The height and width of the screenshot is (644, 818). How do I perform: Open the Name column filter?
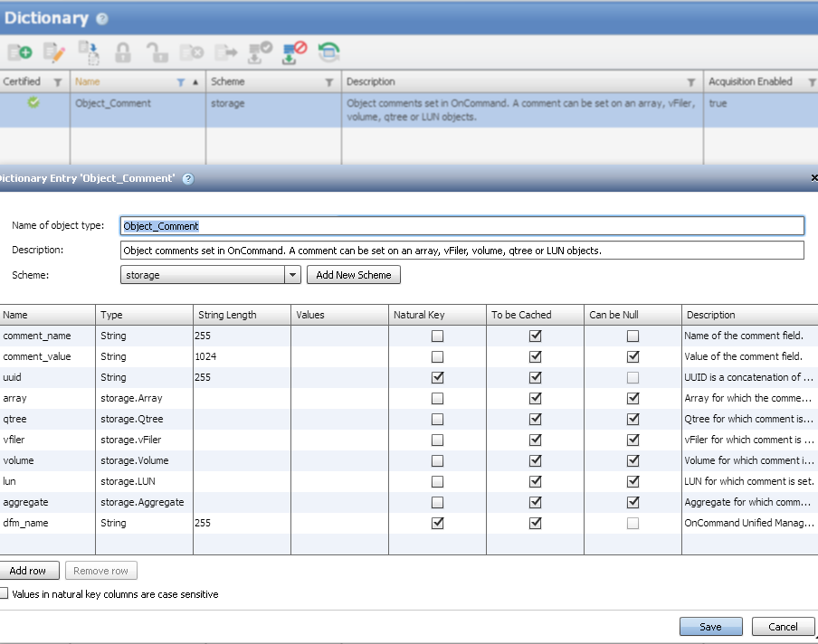tap(181, 82)
